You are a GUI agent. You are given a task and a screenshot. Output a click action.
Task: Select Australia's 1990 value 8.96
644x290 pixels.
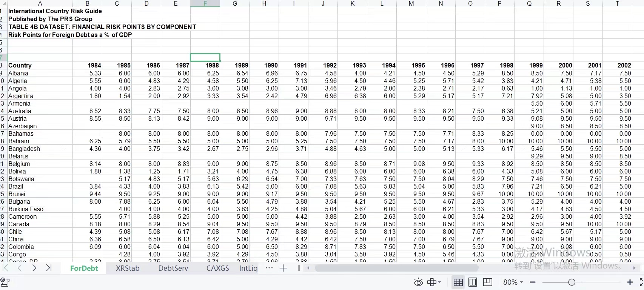264,111
